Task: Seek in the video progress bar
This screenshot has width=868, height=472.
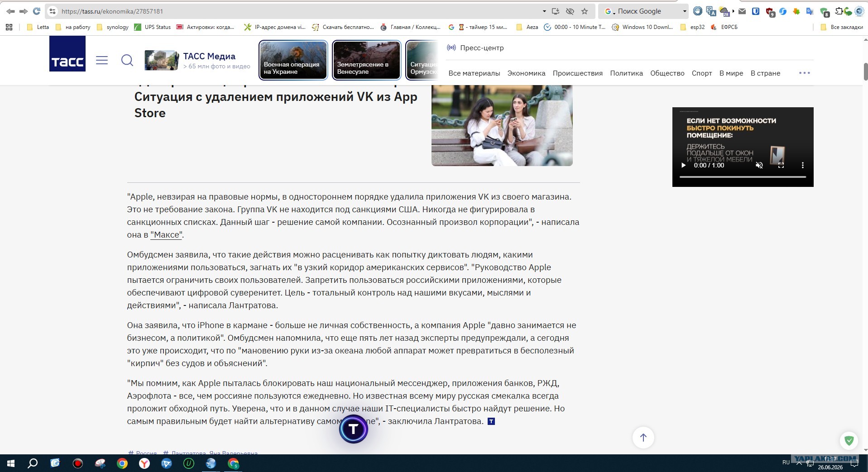Action: tap(743, 177)
